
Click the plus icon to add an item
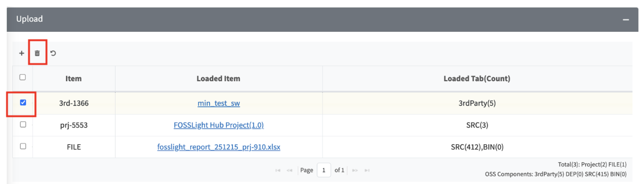(22, 53)
